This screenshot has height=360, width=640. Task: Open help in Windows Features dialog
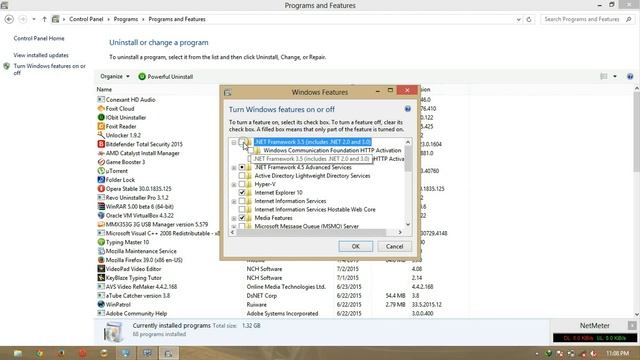(x=407, y=109)
